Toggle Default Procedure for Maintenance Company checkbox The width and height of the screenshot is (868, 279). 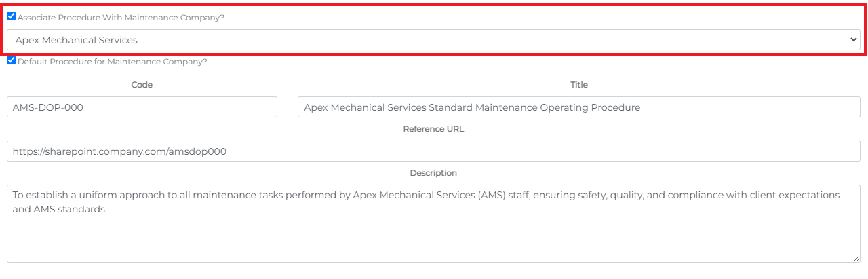[12, 60]
